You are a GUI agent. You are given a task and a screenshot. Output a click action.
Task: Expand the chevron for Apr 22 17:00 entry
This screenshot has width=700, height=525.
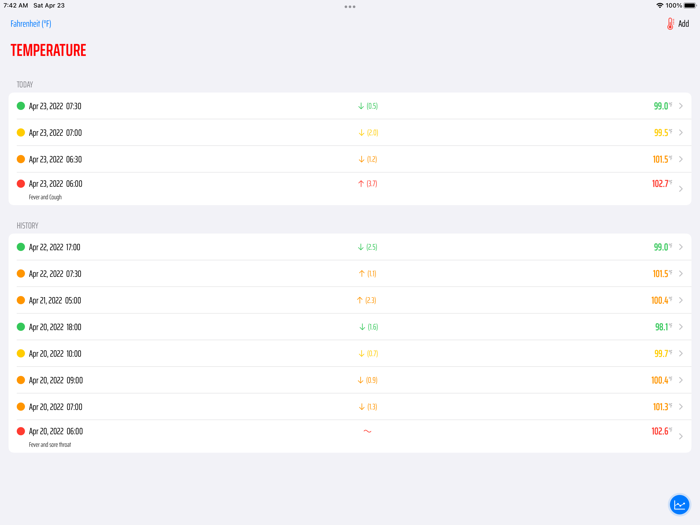pyautogui.click(x=681, y=247)
